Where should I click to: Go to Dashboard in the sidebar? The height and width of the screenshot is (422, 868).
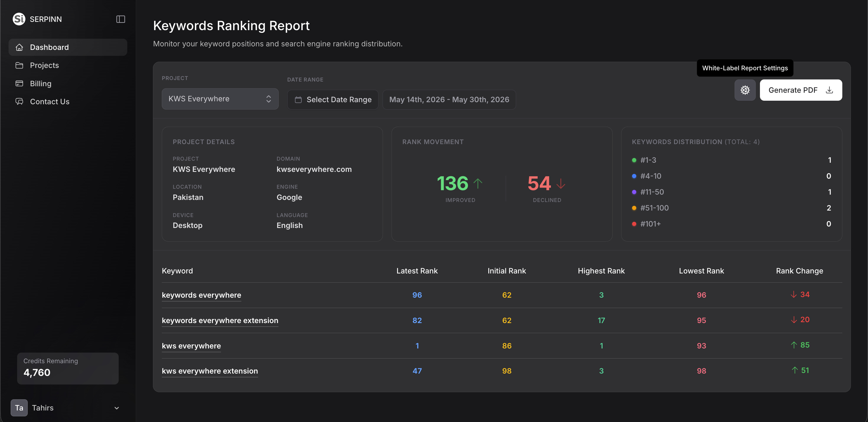point(68,47)
